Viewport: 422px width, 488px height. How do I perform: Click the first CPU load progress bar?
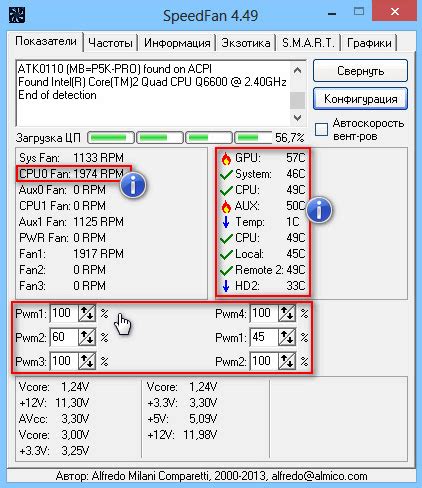(x=111, y=137)
